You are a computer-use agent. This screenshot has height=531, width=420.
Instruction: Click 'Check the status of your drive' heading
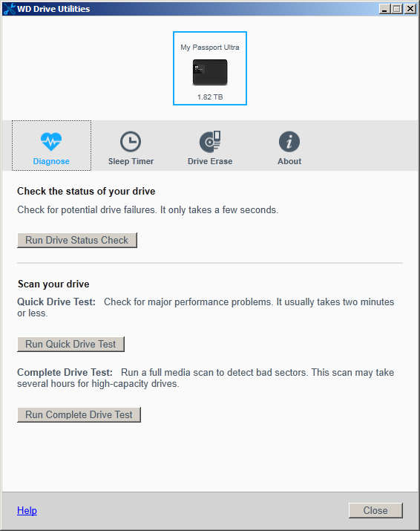point(86,192)
